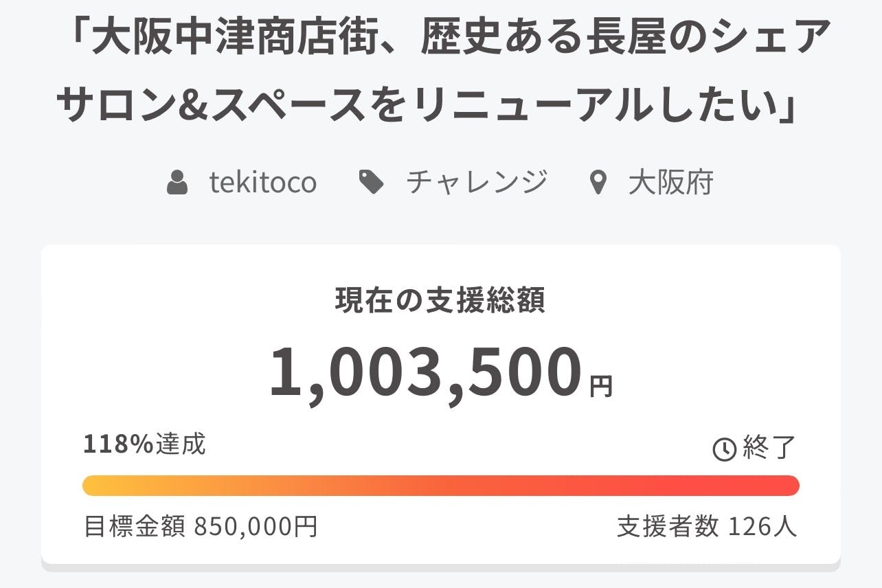Click the 現在の支援総額 heading
The image size is (882, 588).
(440, 301)
